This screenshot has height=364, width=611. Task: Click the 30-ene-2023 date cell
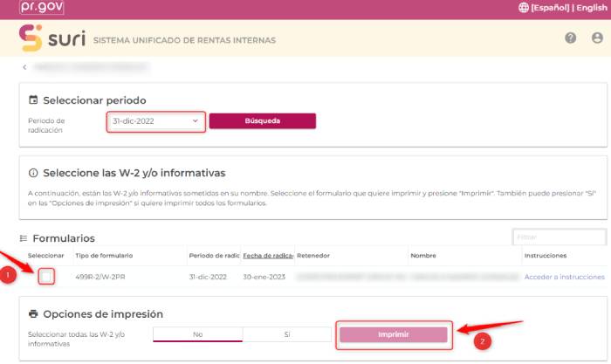[x=264, y=277]
